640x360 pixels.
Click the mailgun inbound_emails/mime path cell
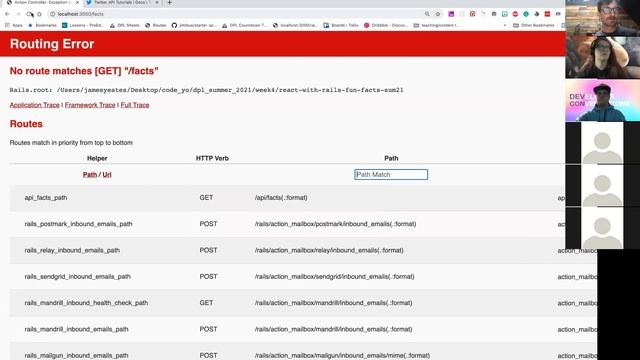pos(342,356)
